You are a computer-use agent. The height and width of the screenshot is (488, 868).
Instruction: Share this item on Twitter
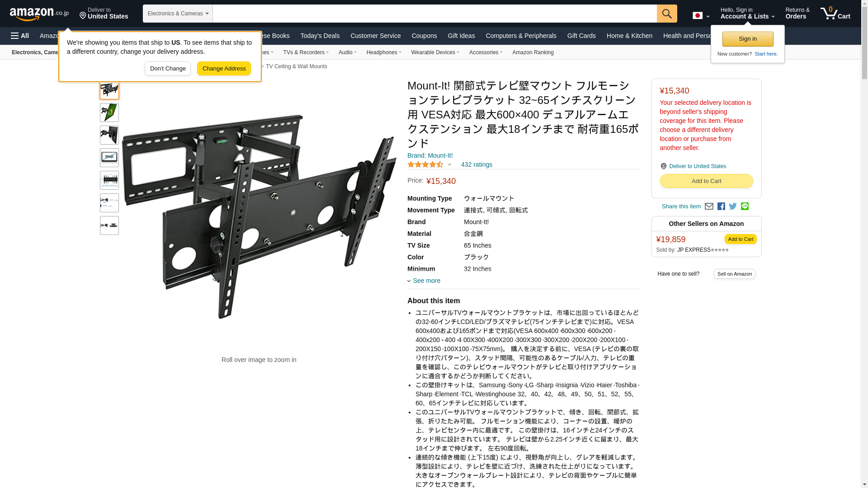pyautogui.click(x=733, y=206)
